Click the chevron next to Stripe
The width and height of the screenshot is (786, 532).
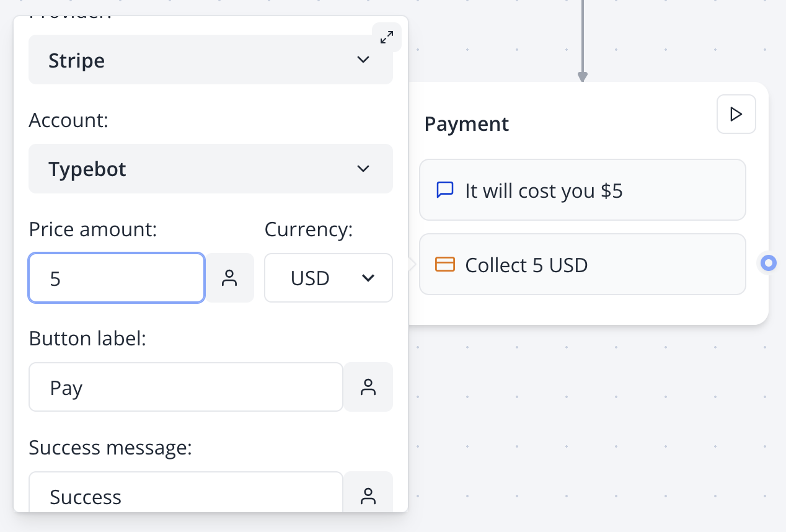click(x=363, y=60)
